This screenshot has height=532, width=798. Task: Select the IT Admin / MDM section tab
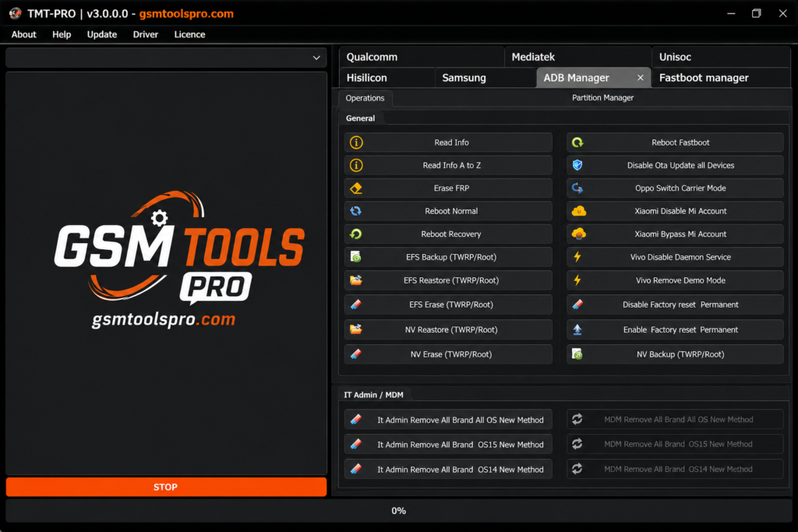point(373,395)
